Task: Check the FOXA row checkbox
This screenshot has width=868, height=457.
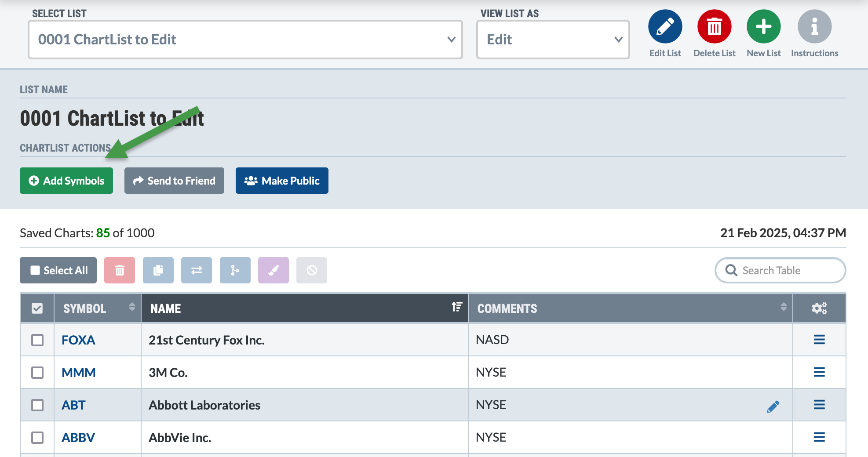Action: (x=37, y=340)
